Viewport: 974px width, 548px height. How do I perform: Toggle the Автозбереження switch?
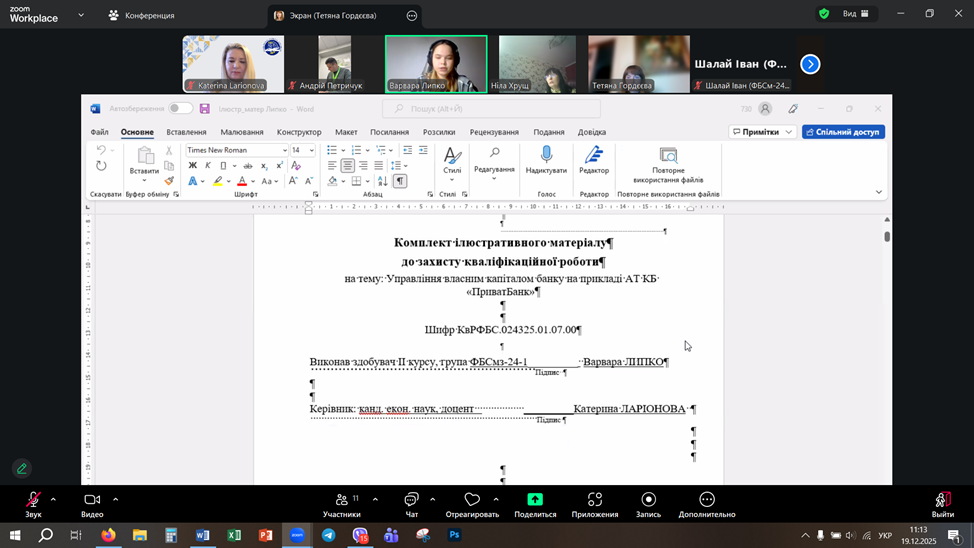tap(180, 108)
